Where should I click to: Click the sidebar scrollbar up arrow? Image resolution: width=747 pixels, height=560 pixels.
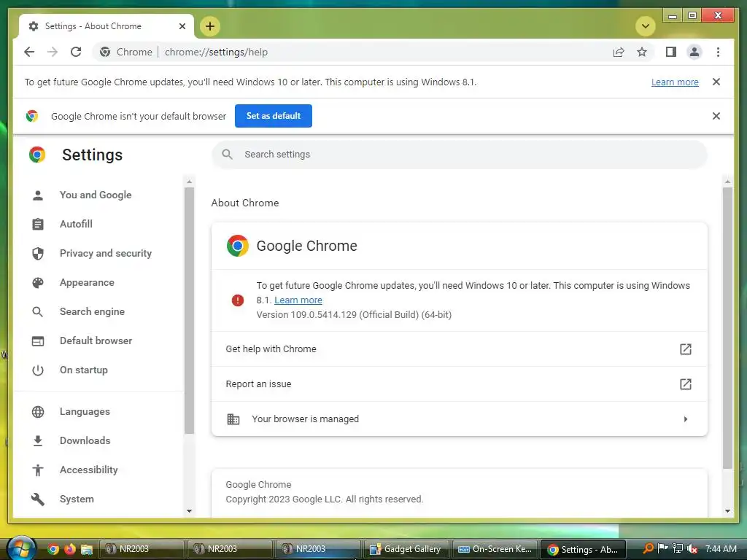(189, 182)
